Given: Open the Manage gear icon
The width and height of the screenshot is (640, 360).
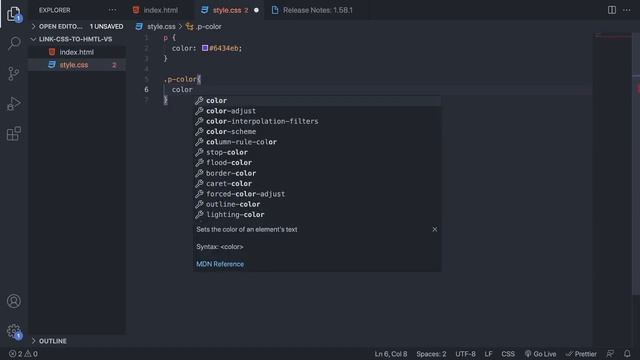Looking at the screenshot, I should coord(14,331).
